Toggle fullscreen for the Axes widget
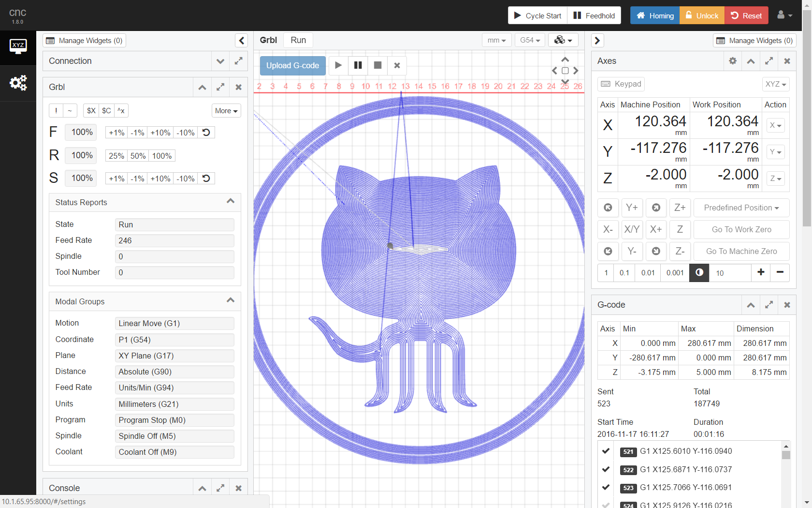Viewport: 812px width, 508px height. 769,61
